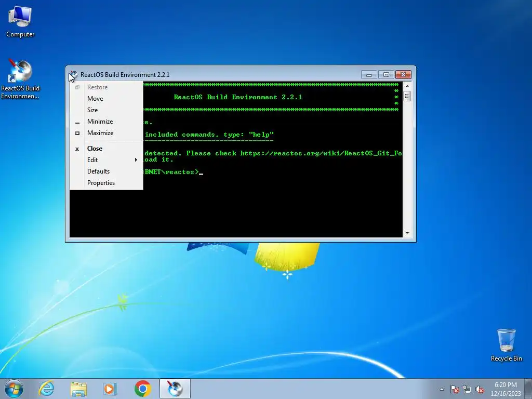Select Size in the system menu
This screenshot has width=532, height=399.
(x=106, y=110)
